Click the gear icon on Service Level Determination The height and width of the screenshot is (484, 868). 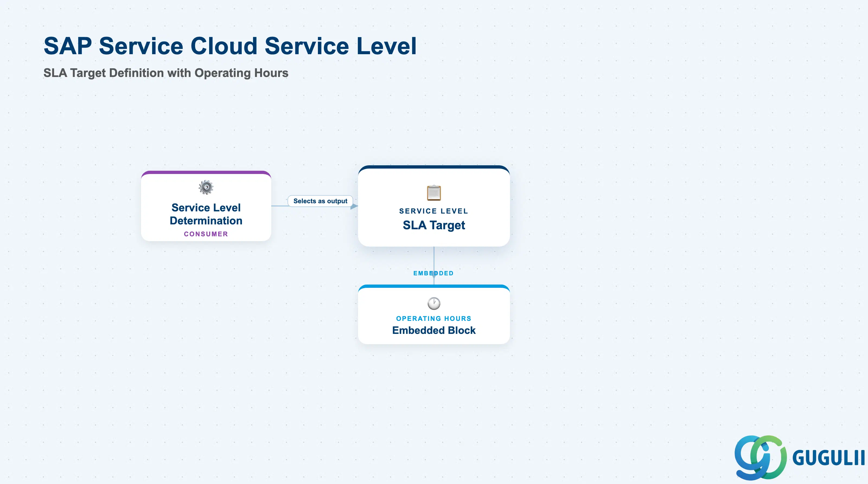[206, 188]
